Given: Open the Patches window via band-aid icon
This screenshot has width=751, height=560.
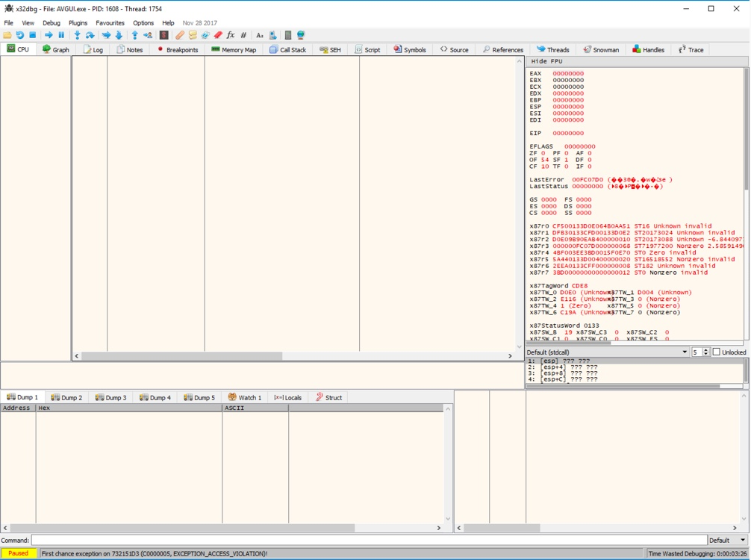Looking at the screenshot, I should [x=178, y=34].
